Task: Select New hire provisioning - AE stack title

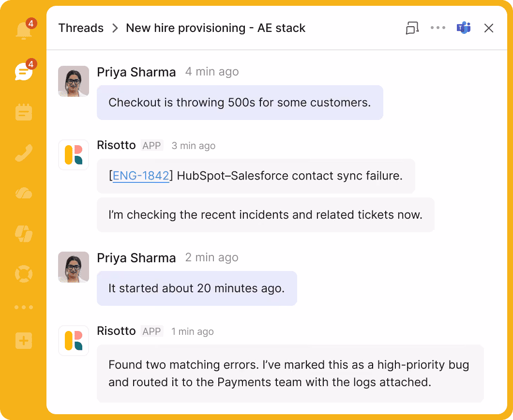Action: point(215,28)
